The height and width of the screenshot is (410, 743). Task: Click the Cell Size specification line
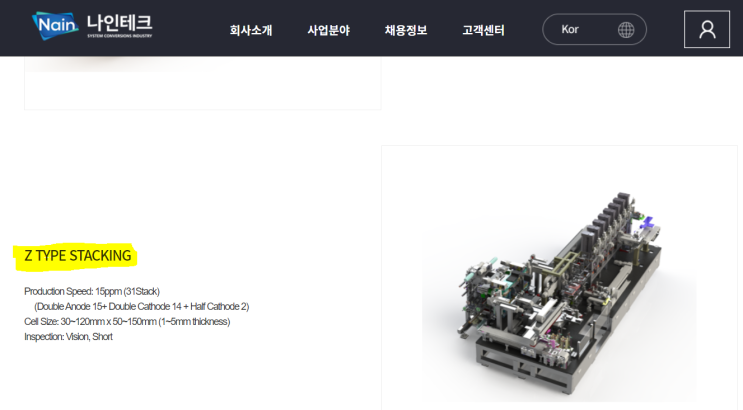click(127, 322)
